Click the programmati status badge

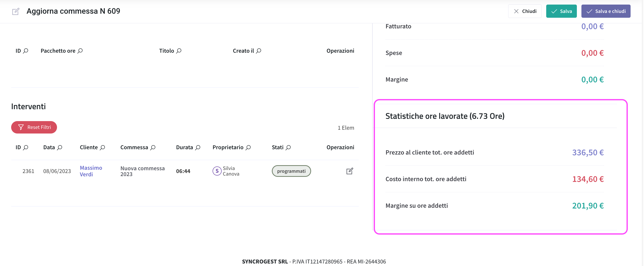tap(291, 171)
